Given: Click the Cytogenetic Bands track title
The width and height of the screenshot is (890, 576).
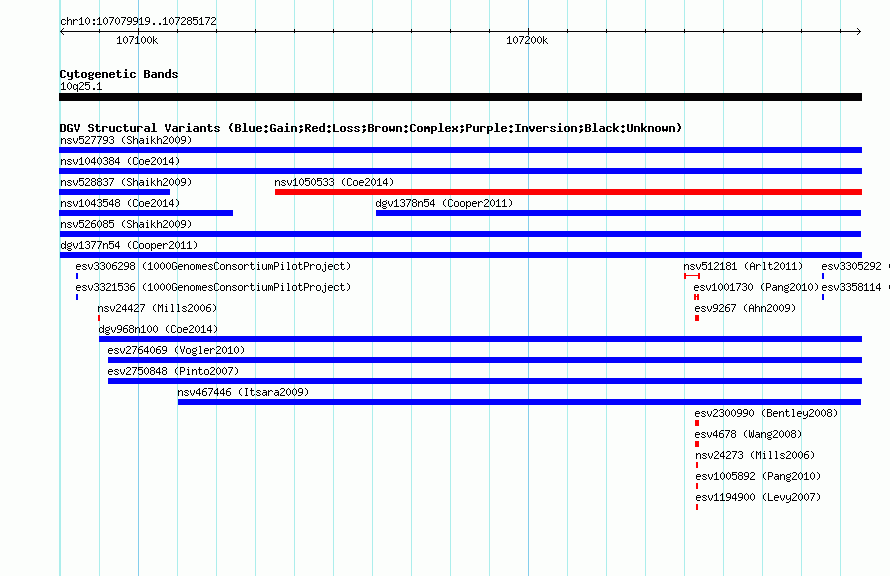Looking at the screenshot, I should click(x=119, y=74).
